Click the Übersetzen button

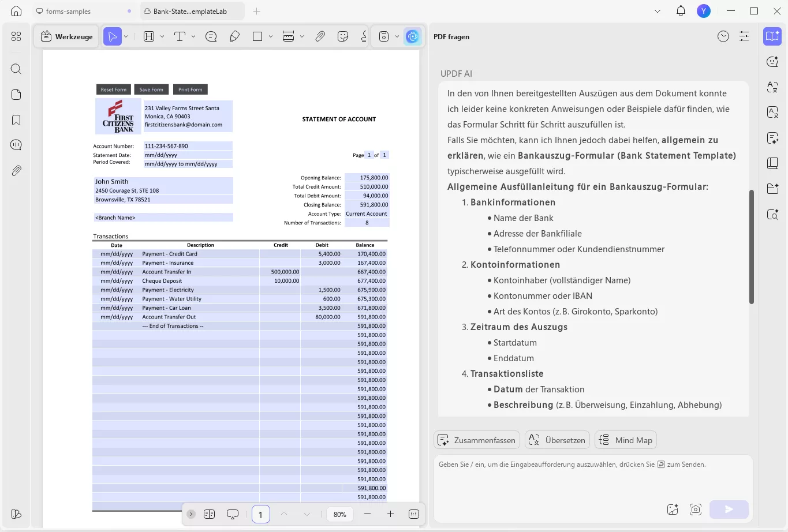[x=557, y=440]
